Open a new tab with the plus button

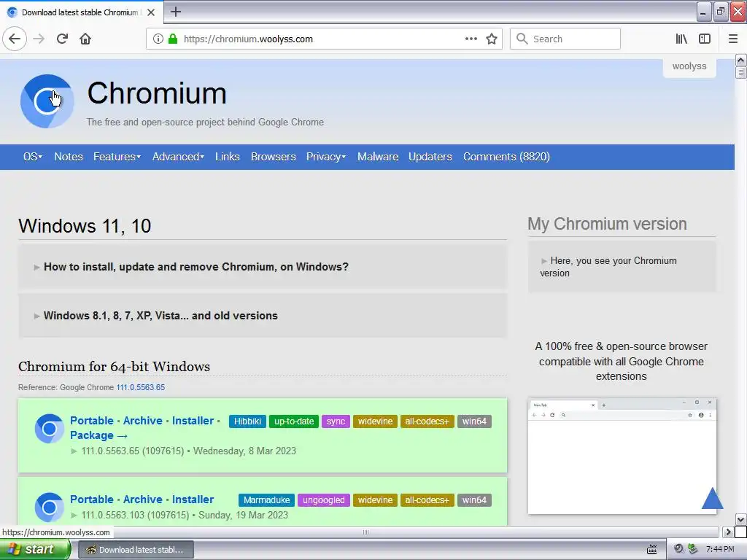click(x=176, y=12)
